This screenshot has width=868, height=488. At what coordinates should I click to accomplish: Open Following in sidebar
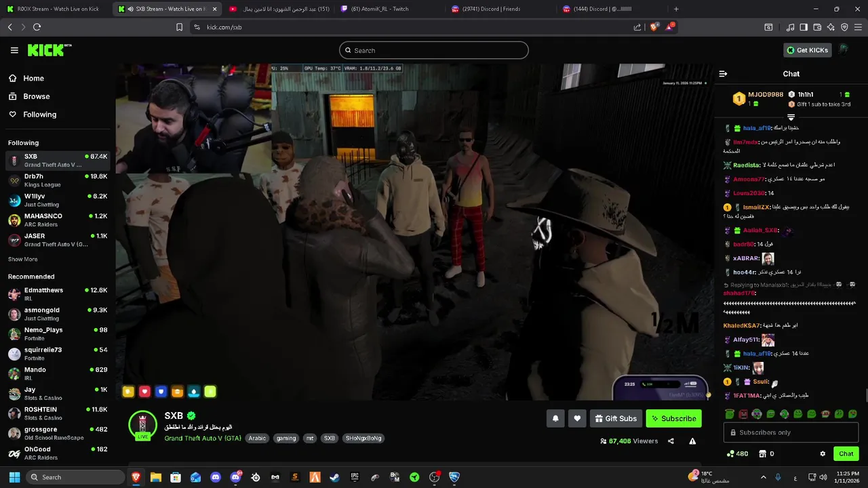[x=39, y=115]
